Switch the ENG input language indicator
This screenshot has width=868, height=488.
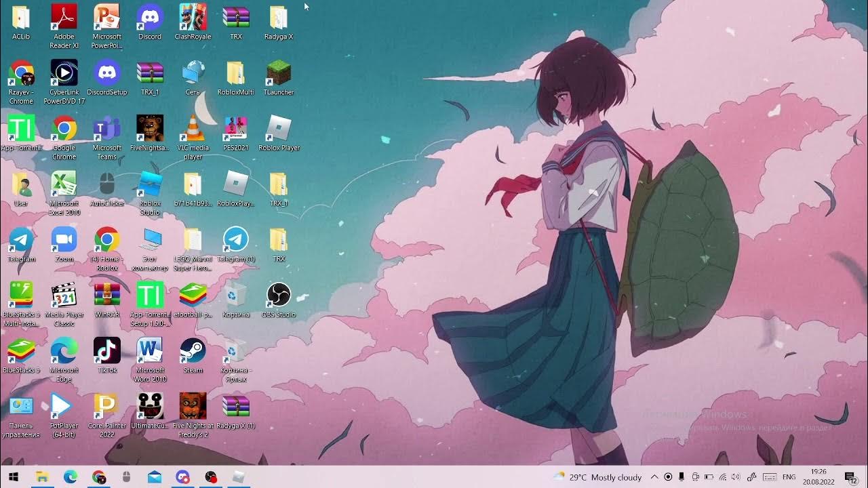click(789, 477)
